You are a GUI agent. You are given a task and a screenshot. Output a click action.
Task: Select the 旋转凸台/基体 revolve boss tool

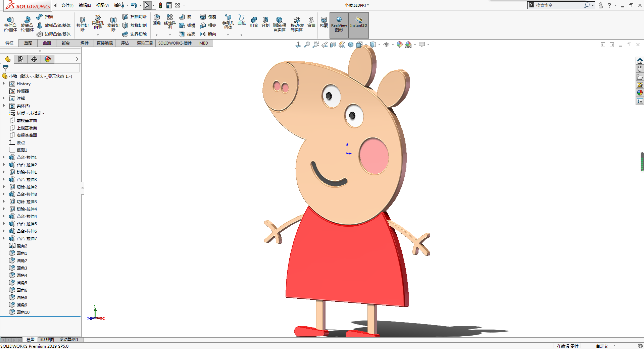click(x=27, y=24)
